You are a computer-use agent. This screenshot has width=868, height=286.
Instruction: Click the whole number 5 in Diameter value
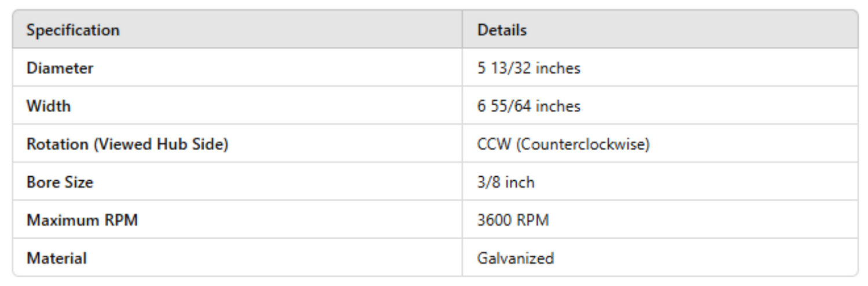coord(481,68)
